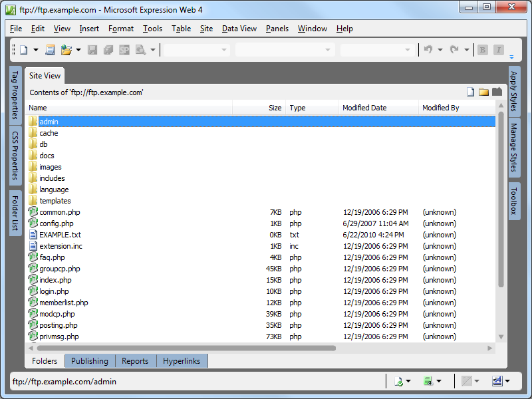Toggle Italic formatting button
The height and width of the screenshot is (399, 532).
click(x=498, y=50)
